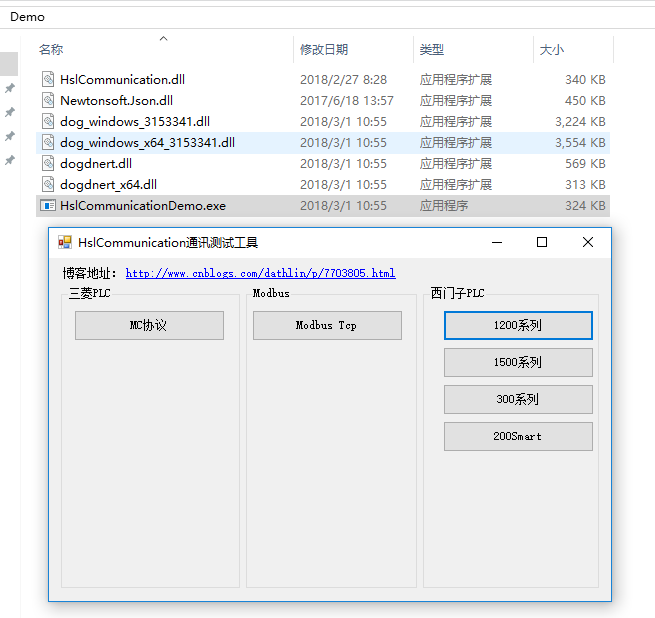This screenshot has height=618, width=655.
Task: Click the HslCommunication window title bar icon
Action: 65,242
